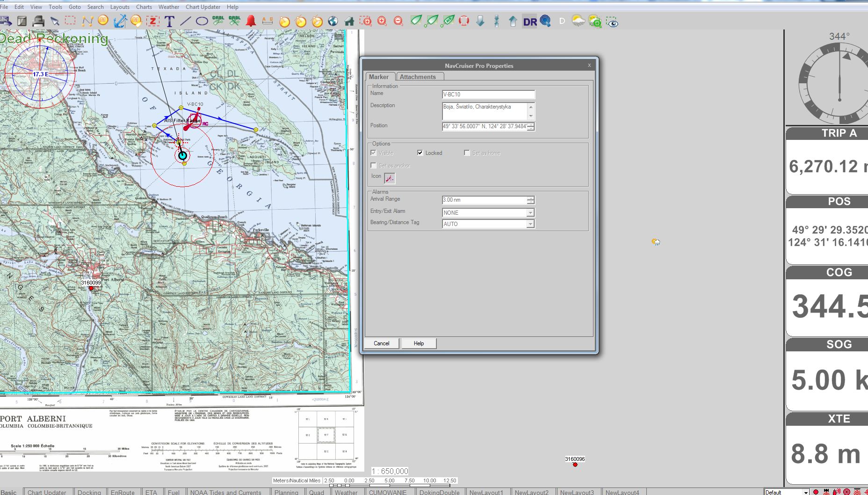Click the red alarm bell icon
Image resolution: width=868 pixels, height=495 pixels.
251,21
